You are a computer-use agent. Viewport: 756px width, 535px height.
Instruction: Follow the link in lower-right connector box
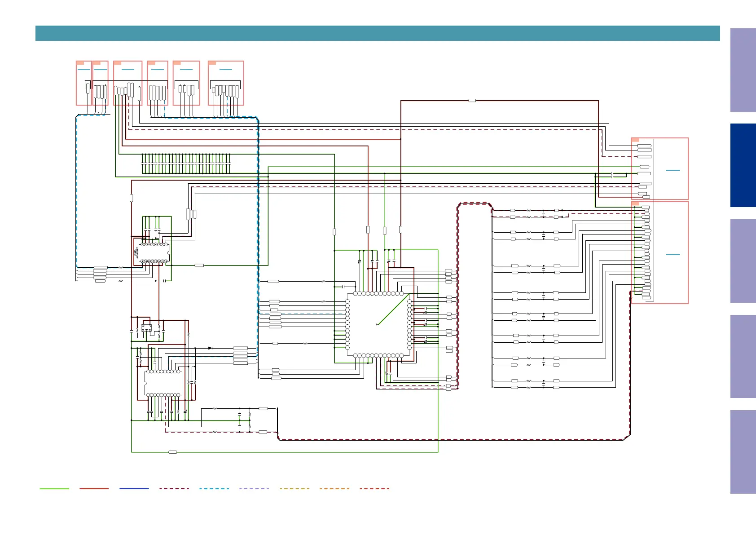point(672,255)
